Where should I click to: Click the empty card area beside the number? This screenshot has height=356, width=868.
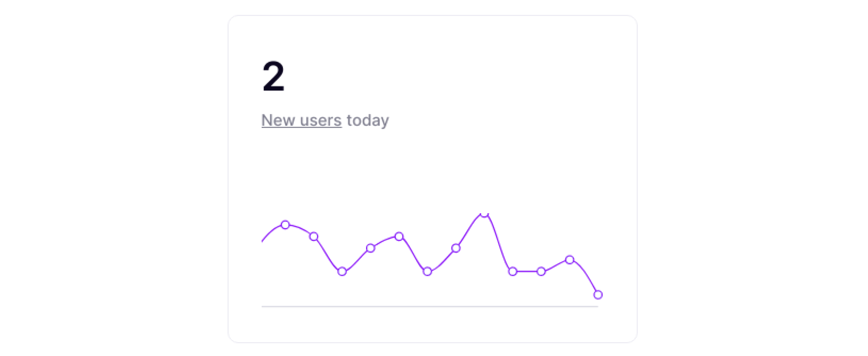click(455, 76)
